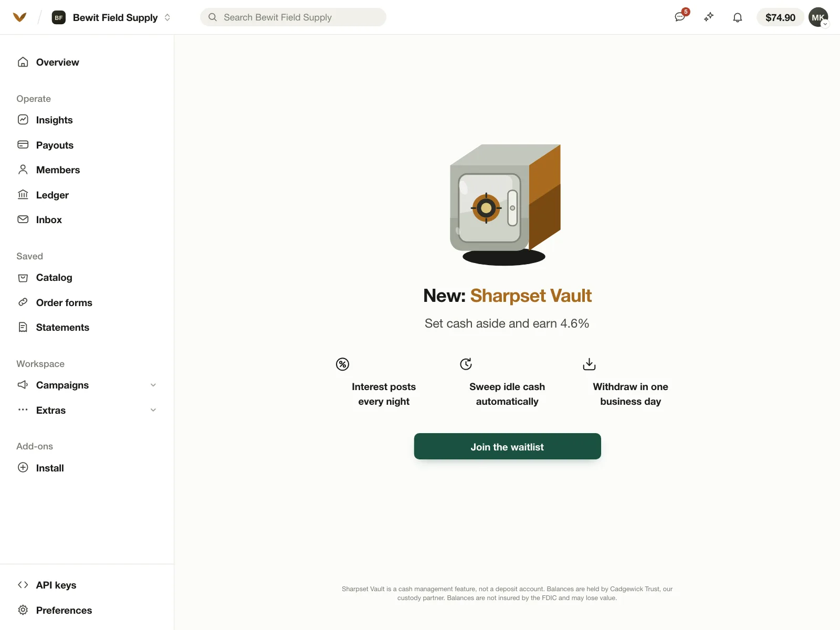The width and height of the screenshot is (840, 630).
Task: Click the API keys code-brackets icon
Action: click(x=23, y=585)
